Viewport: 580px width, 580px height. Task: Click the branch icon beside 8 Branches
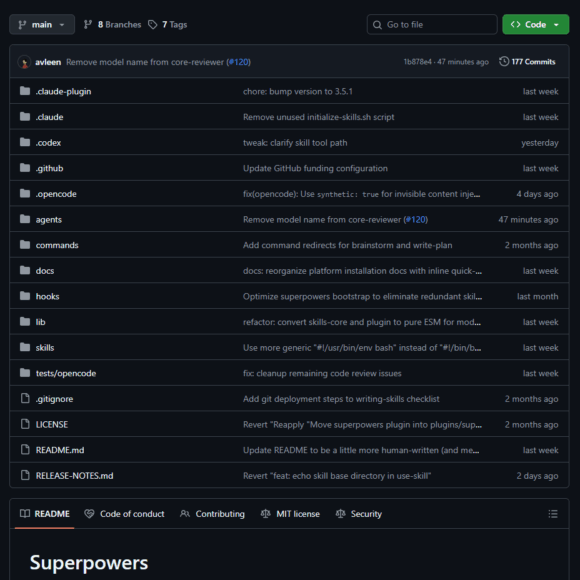click(88, 24)
